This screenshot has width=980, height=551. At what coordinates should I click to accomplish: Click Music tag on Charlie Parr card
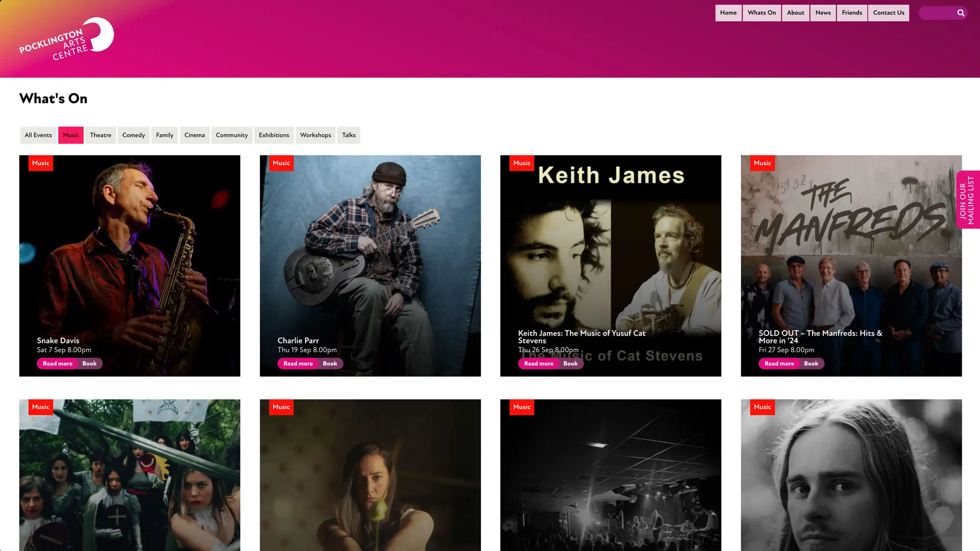point(281,163)
